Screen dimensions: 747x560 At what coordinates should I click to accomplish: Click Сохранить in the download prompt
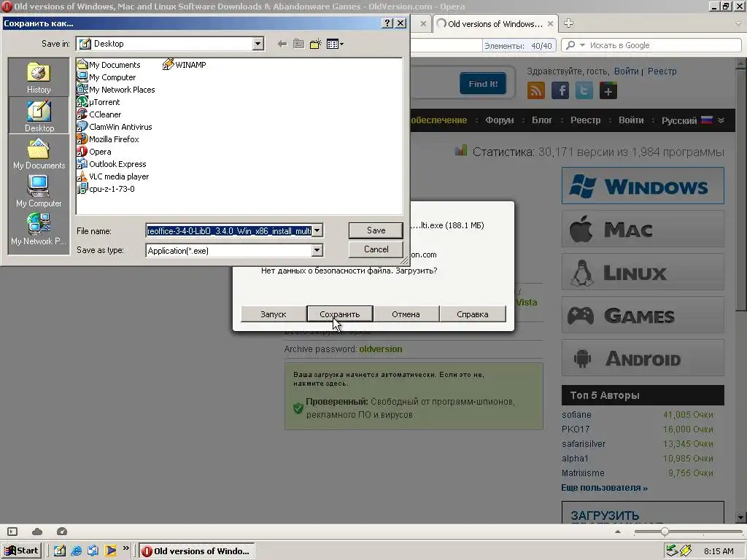tap(340, 314)
